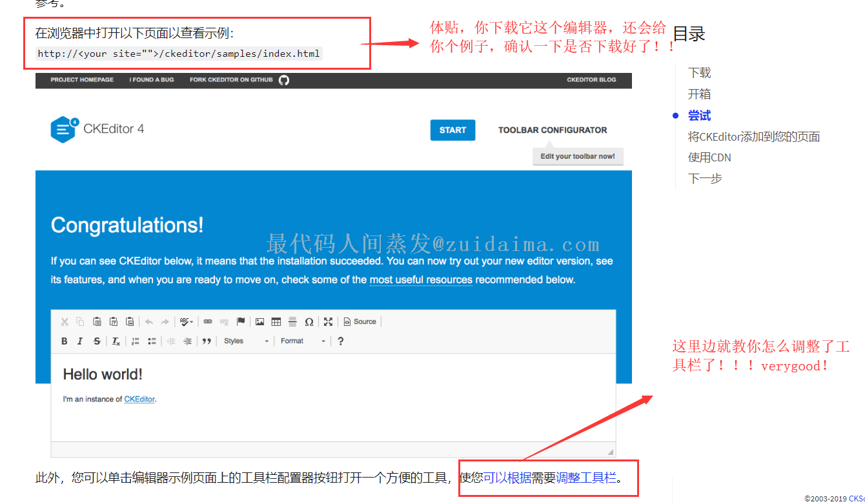The height and width of the screenshot is (504, 865).
Task: Click the CKEditor link in editor text
Action: pyautogui.click(x=139, y=399)
